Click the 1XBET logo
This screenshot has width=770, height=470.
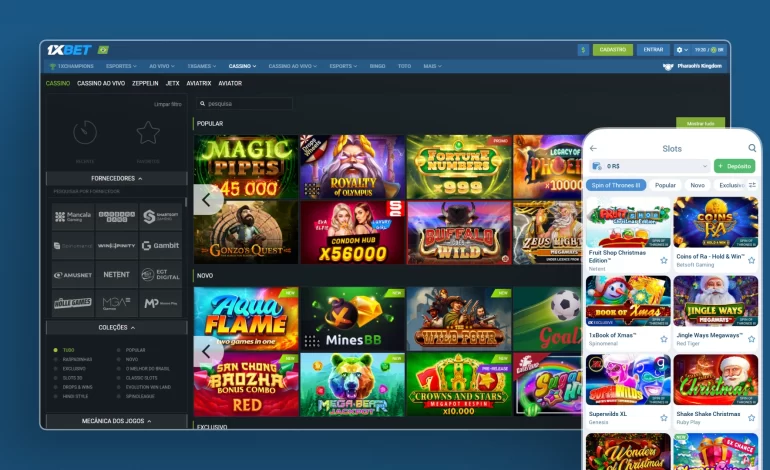[x=69, y=50]
